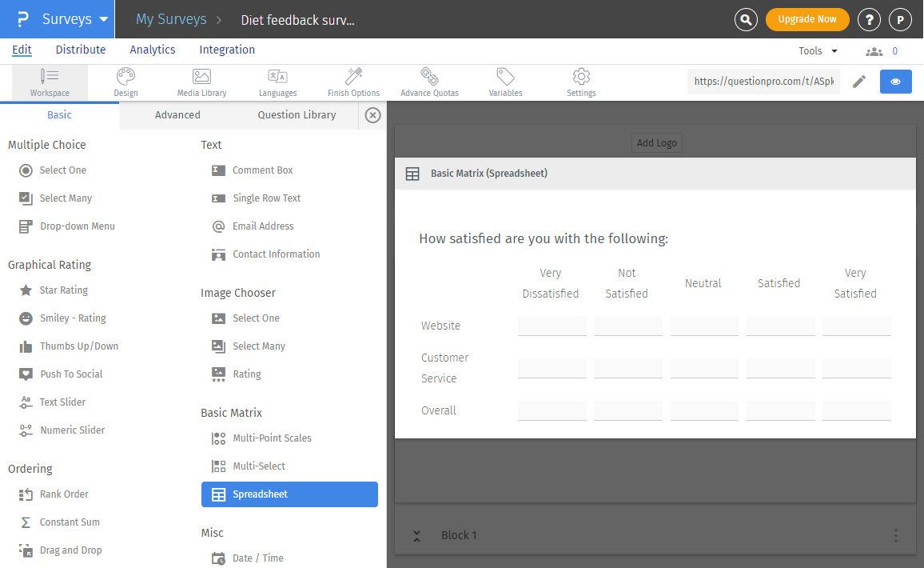Open the Settings gear in the toolbar
The image size is (924, 568).
(x=581, y=82)
